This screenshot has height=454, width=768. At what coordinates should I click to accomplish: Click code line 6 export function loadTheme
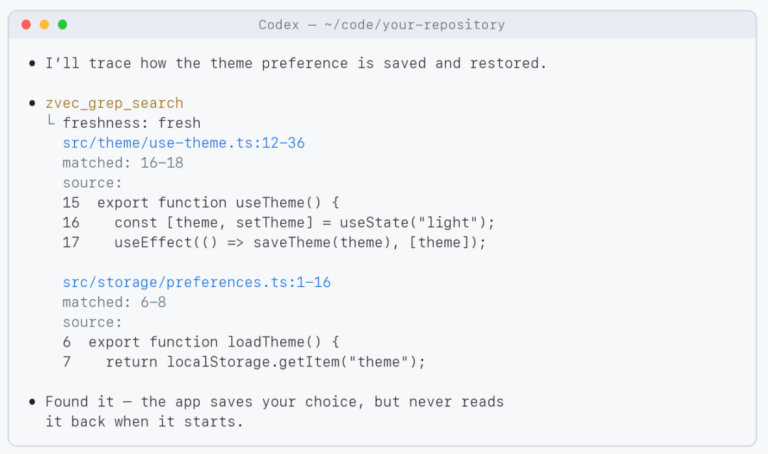201,342
